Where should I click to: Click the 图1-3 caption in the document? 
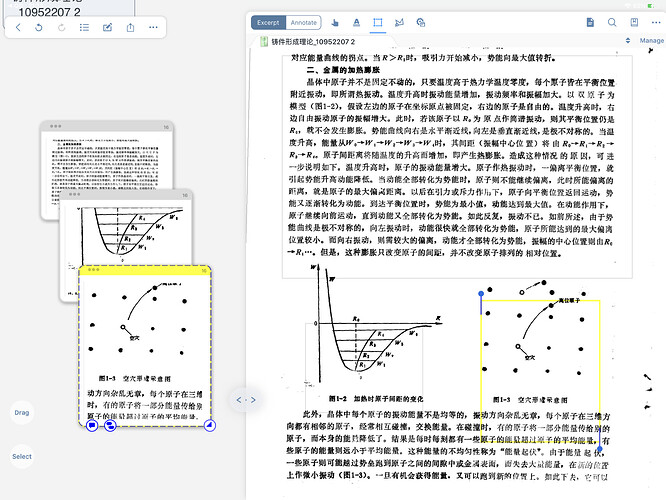(530, 400)
